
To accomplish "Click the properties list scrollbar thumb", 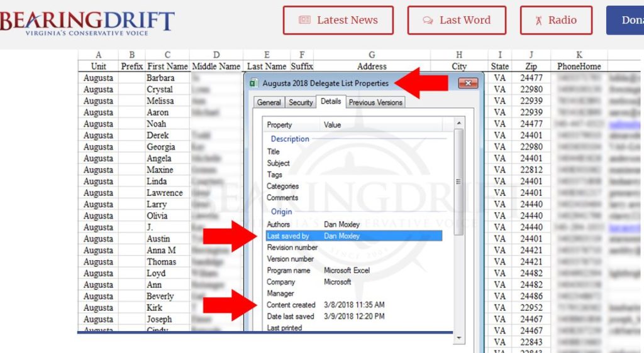I will tap(458, 182).
